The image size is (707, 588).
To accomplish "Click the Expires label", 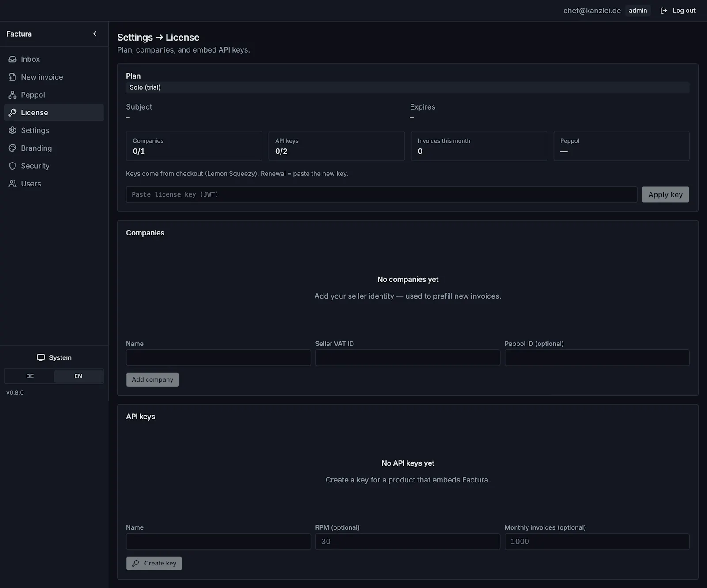I will tap(422, 107).
